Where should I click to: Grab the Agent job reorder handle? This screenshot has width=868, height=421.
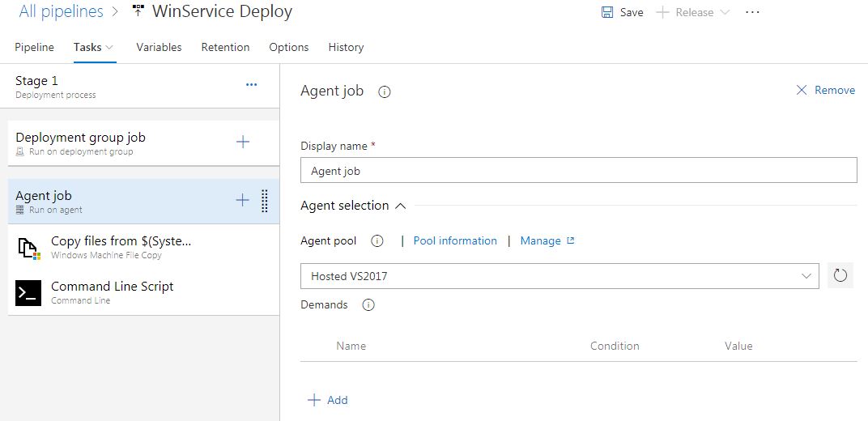coord(265,201)
